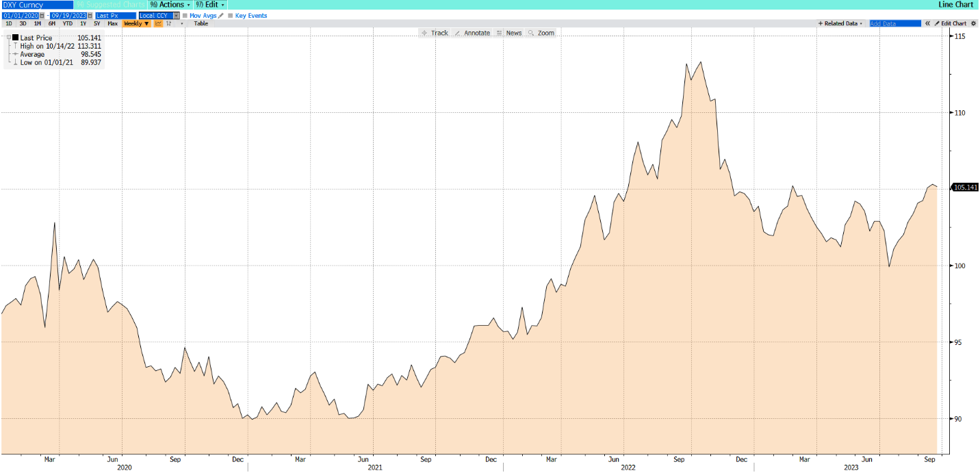Viewport: 980px width, 475px height.
Task: Click the Mov Avgs pencil icon
Action: coord(220,15)
